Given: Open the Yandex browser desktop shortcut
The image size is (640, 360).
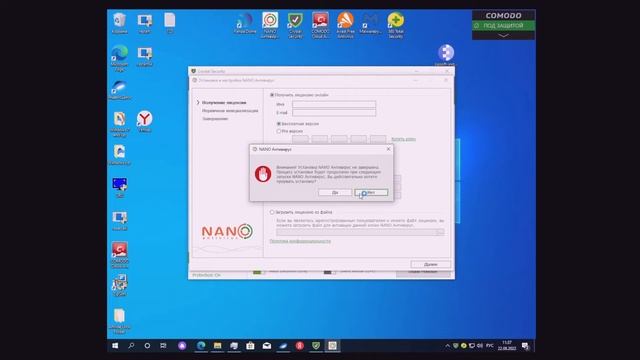Looking at the screenshot, I should point(144,121).
